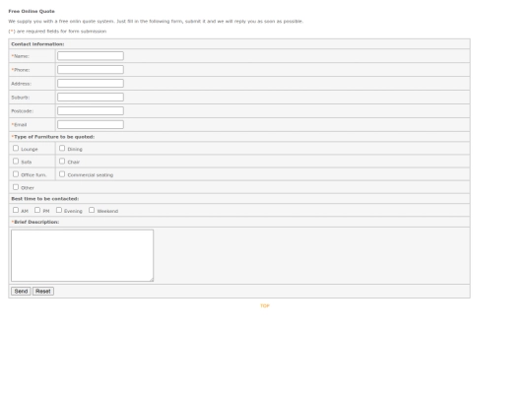Image resolution: width=532 pixels, height=399 pixels.
Task: Check AM contact time
Action: [x=16, y=210]
